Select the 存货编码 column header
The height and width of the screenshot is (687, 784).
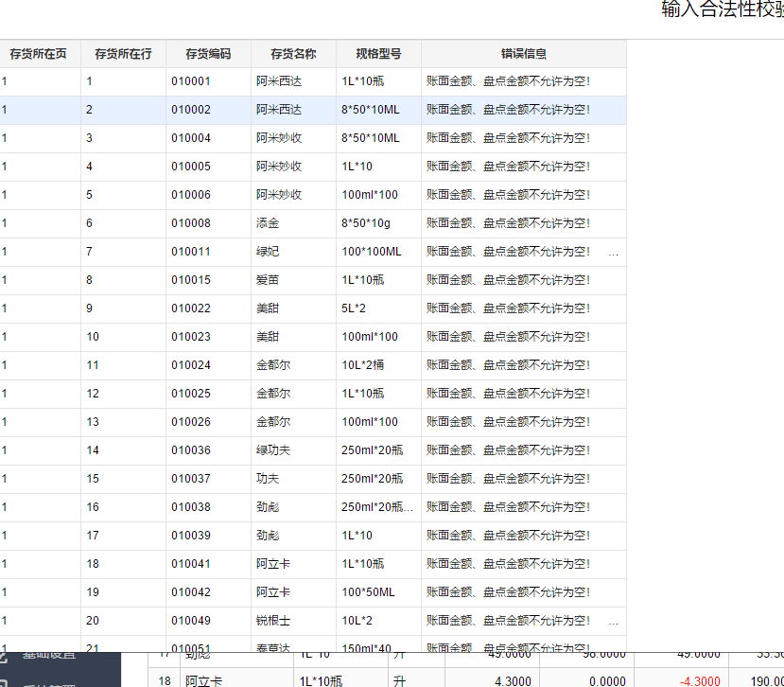(x=208, y=54)
